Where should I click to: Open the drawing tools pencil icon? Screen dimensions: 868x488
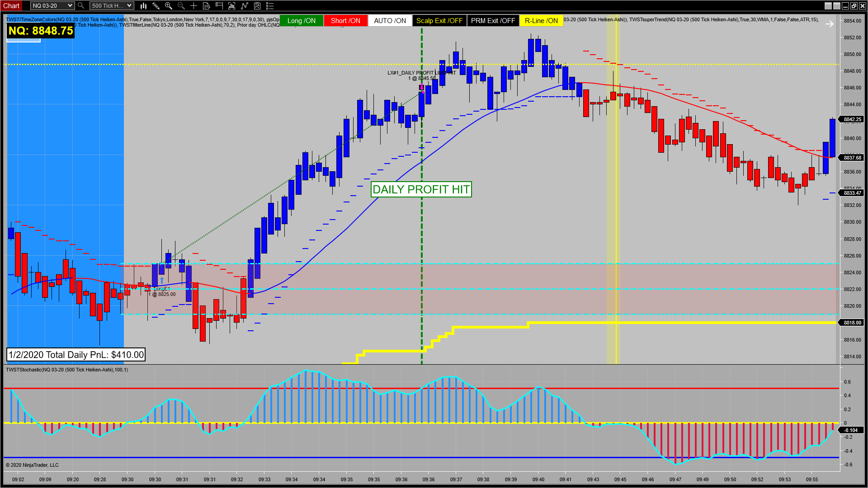tap(156, 6)
